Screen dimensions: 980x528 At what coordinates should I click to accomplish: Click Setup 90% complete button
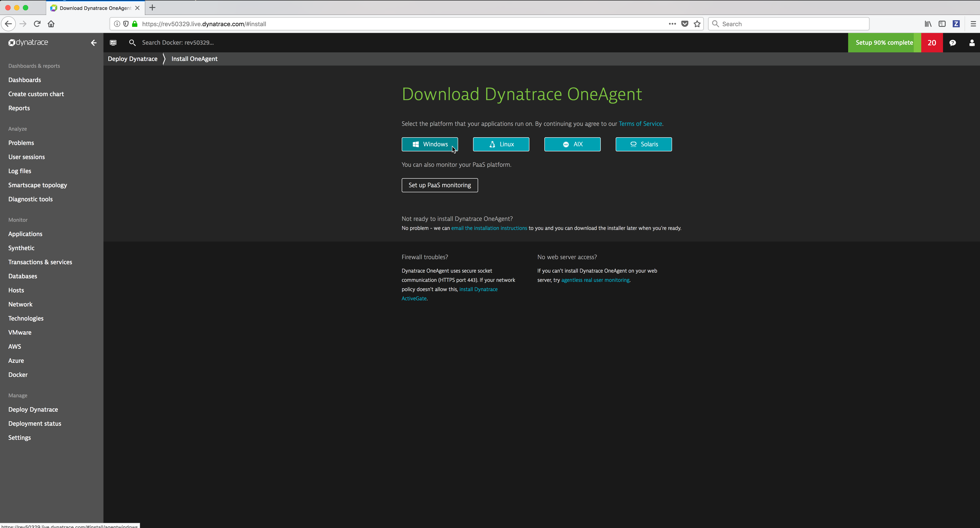tap(884, 43)
